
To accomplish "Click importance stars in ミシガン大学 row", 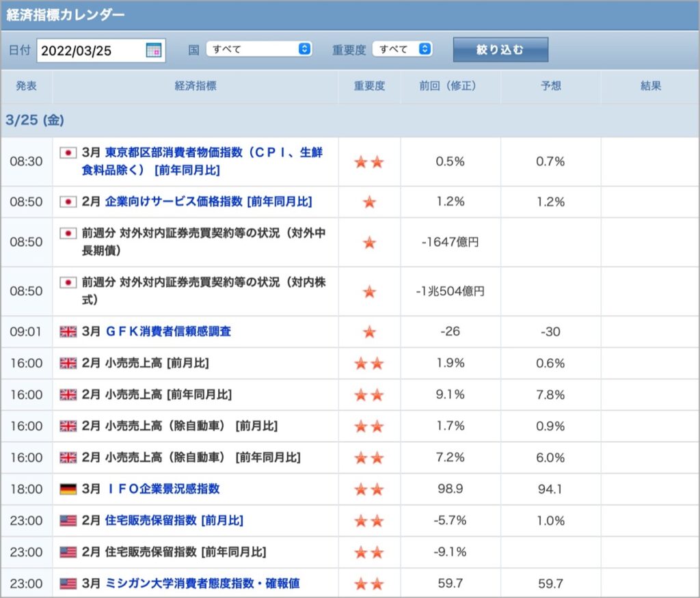I will coord(369,583).
